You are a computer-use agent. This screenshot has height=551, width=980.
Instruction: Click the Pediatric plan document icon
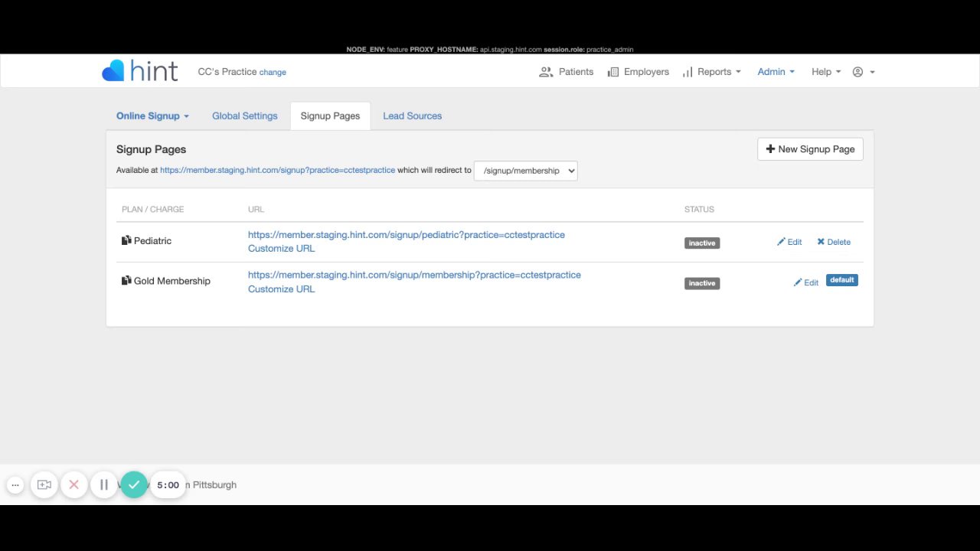pos(126,240)
